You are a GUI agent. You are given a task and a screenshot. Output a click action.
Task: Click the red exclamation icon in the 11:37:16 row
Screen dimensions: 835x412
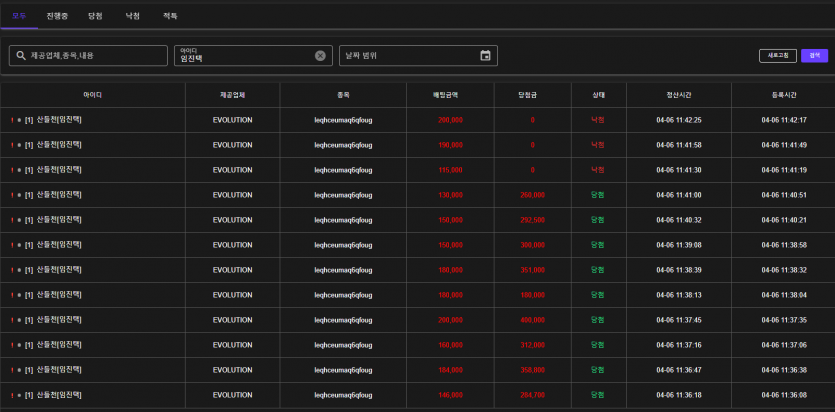(x=12, y=345)
